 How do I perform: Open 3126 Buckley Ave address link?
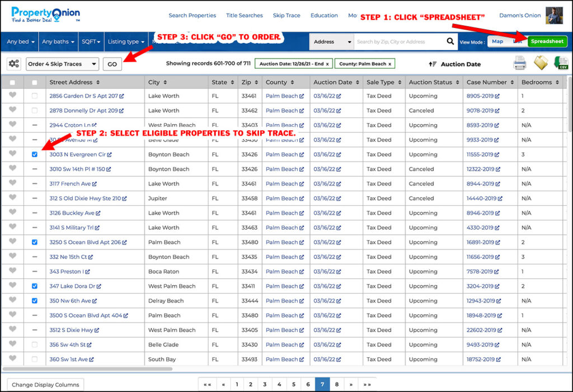(72, 213)
